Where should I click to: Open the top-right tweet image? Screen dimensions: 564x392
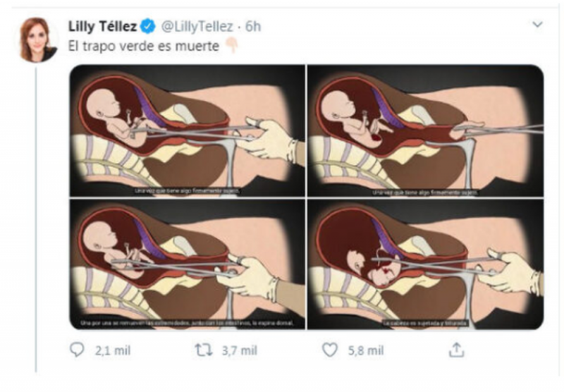(425, 130)
